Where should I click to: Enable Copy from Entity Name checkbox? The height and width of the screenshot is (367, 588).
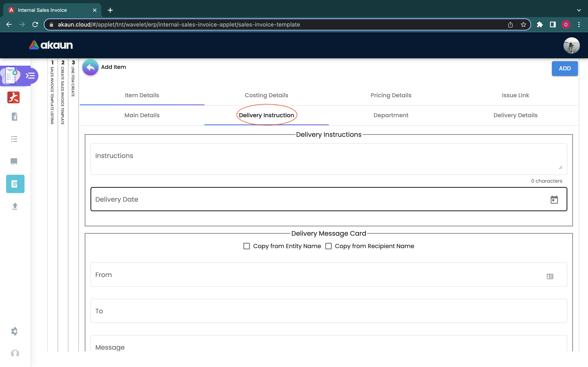pyautogui.click(x=247, y=246)
